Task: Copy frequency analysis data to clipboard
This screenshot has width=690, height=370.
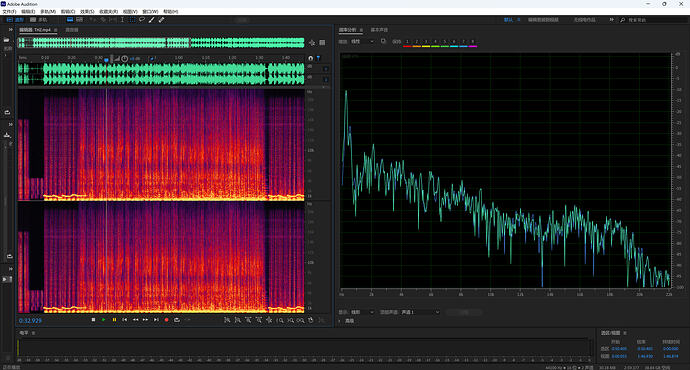Action: tap(383, 41)
